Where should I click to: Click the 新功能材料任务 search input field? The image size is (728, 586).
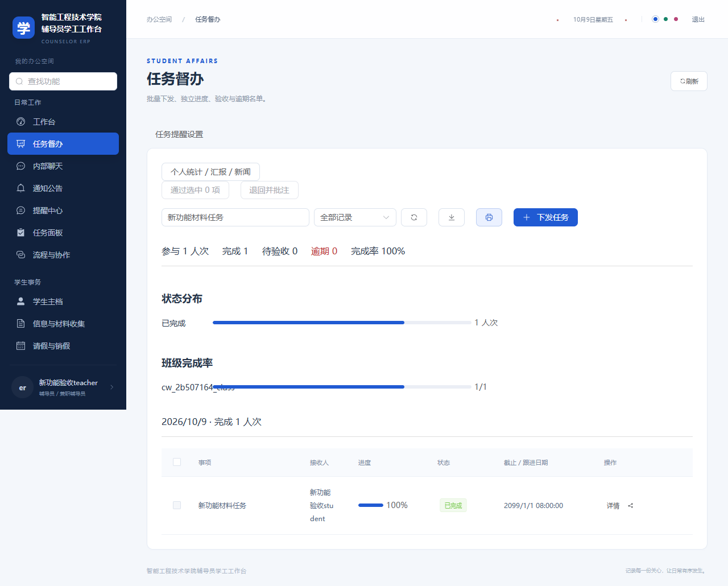tap(235, 217)
